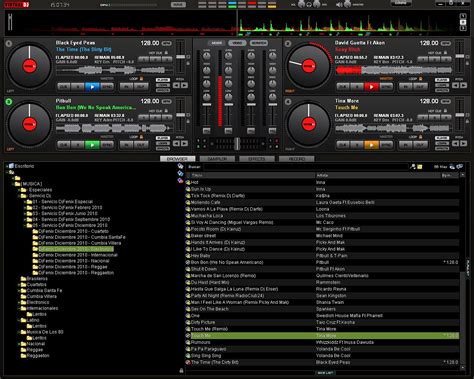Sort the list by the Artista column header
Viewport: 474px width, 379px height.
click(x=377, y=175)
